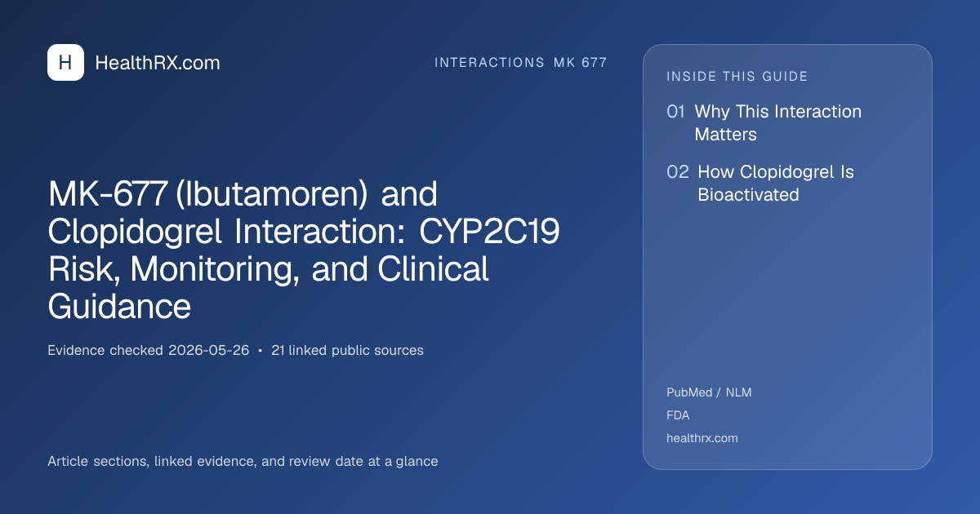Image resolution: width=980 pixels, height=514 pixels.
Task: Click the '21 linked public sources' text
Action: [x=347, y=351]
